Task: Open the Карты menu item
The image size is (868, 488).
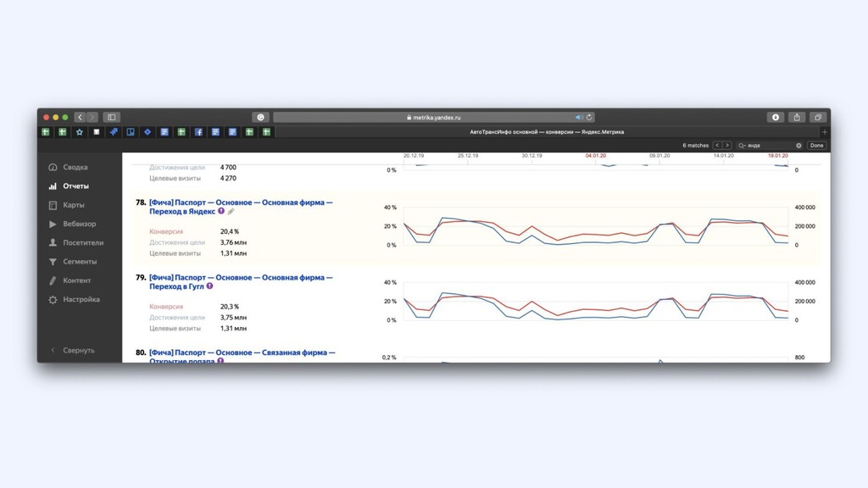Action: 74,205
